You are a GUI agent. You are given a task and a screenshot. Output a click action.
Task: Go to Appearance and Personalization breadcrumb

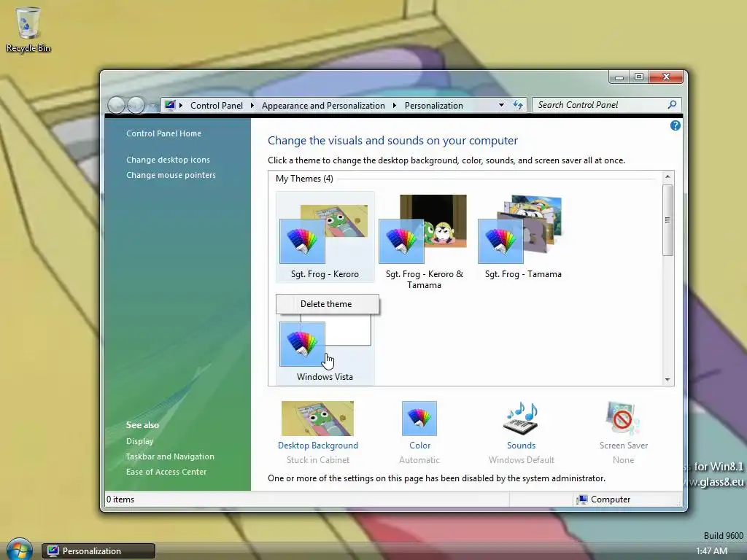(323, 105)
